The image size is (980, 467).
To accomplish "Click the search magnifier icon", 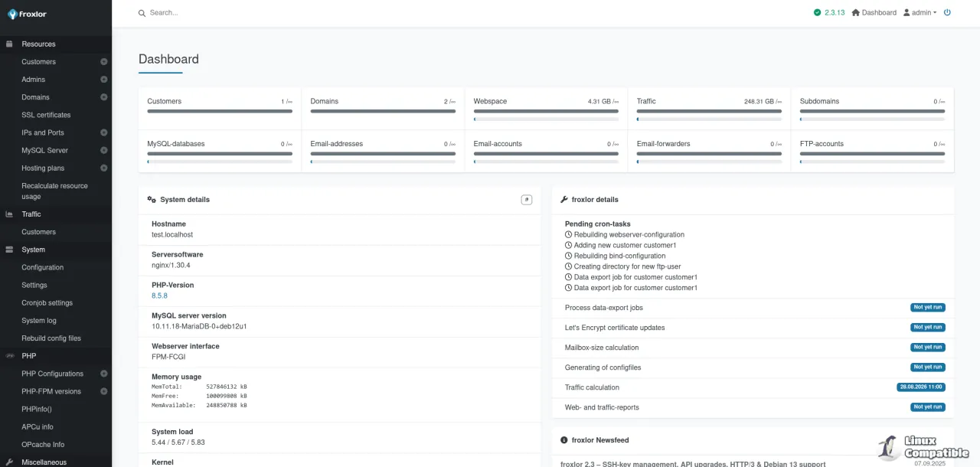I will click(142, 13).
